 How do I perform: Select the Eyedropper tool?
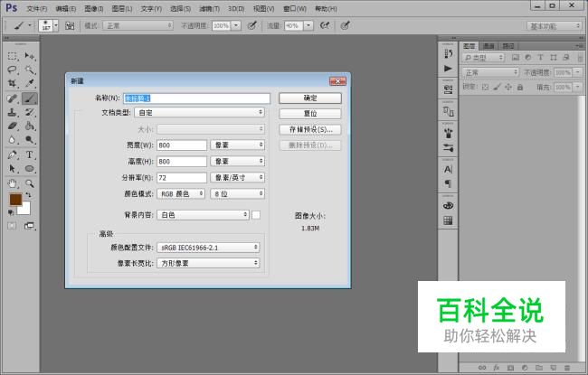(29, 83)
